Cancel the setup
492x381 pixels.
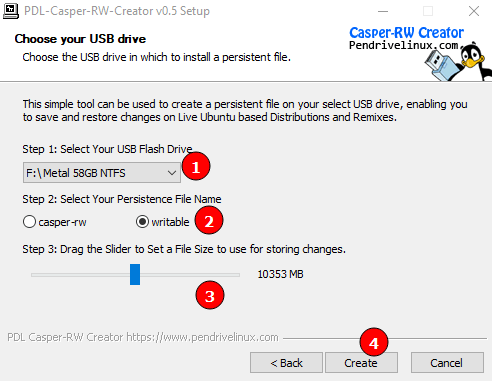(x=447, y=363)
